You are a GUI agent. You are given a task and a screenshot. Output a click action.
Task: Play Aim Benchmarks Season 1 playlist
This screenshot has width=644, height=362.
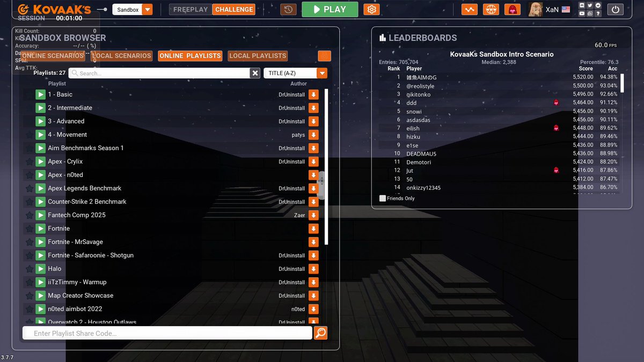point(40,148)
